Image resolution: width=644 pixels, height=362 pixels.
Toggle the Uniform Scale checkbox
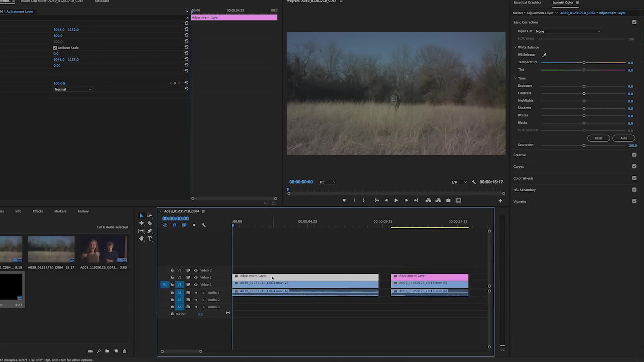[55, 48]
